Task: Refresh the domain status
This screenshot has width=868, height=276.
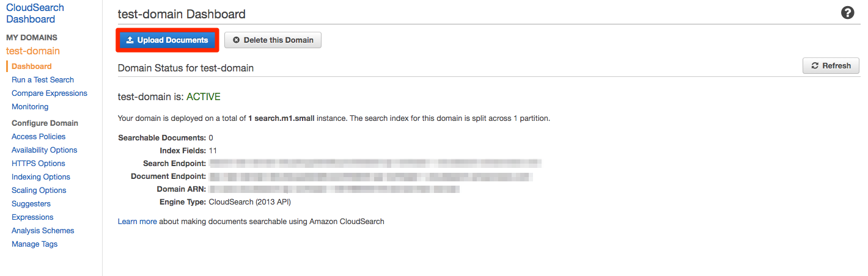Action: click(831, 66)
